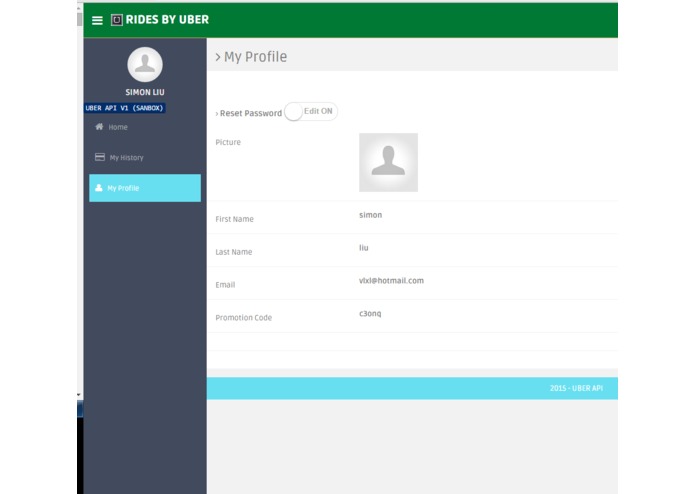This screenshot has width=695, height=494.
Task: Click the profile picture thumbnail
Action: [x=388, y=163]
